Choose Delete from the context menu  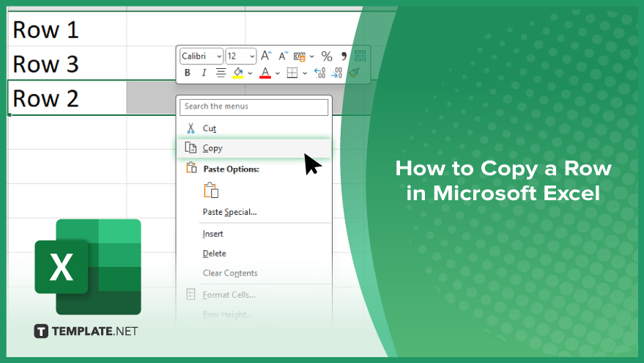tap(253, 254)
